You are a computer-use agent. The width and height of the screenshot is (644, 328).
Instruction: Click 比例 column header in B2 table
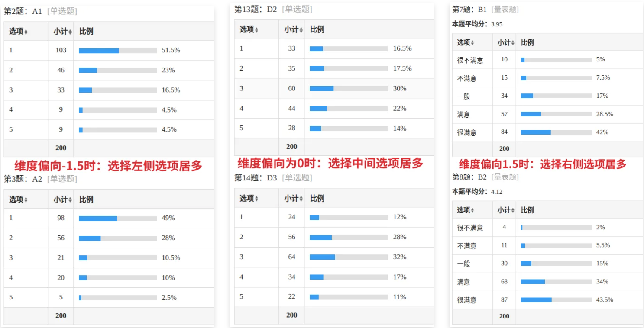pyautogui.click(x=527, y=210)
